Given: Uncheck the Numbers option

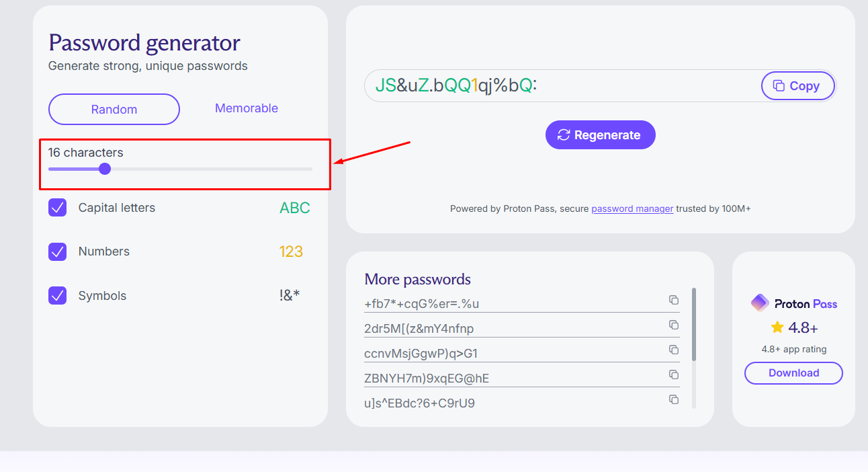Looking at the screenshot, I should [x=57, y=251].
